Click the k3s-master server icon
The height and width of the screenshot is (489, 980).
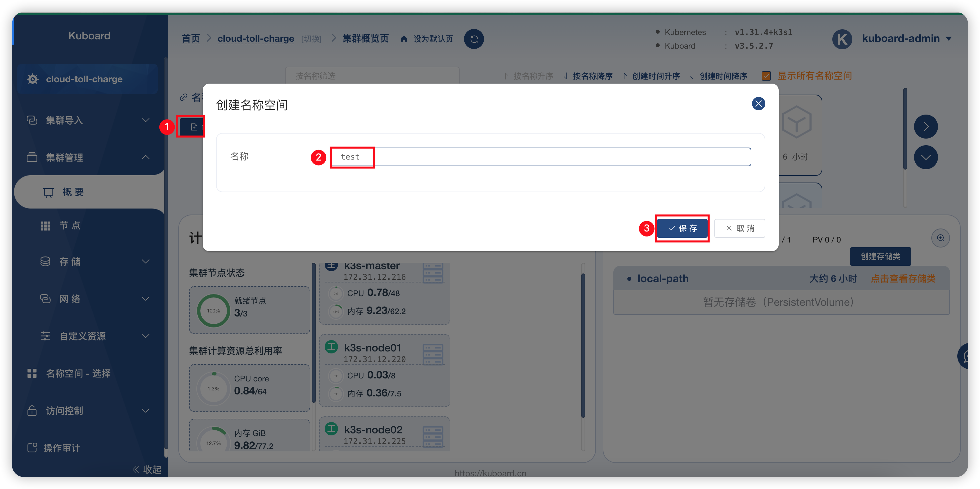pos(433,272)
